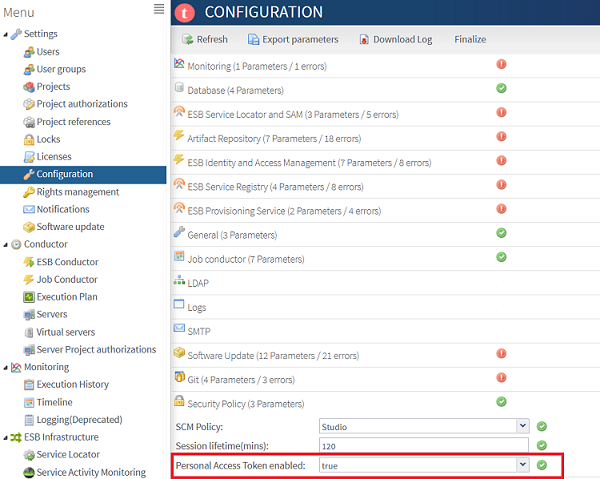This screenshot has height=479, width=600.
Task: Expand the LDAP configuration group
Action: coord(198,283)
